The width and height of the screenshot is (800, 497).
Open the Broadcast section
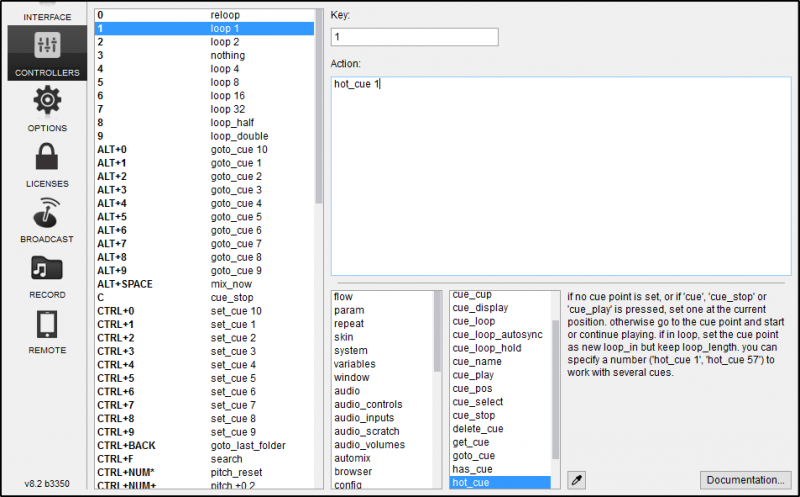click(x=47, y=220)
